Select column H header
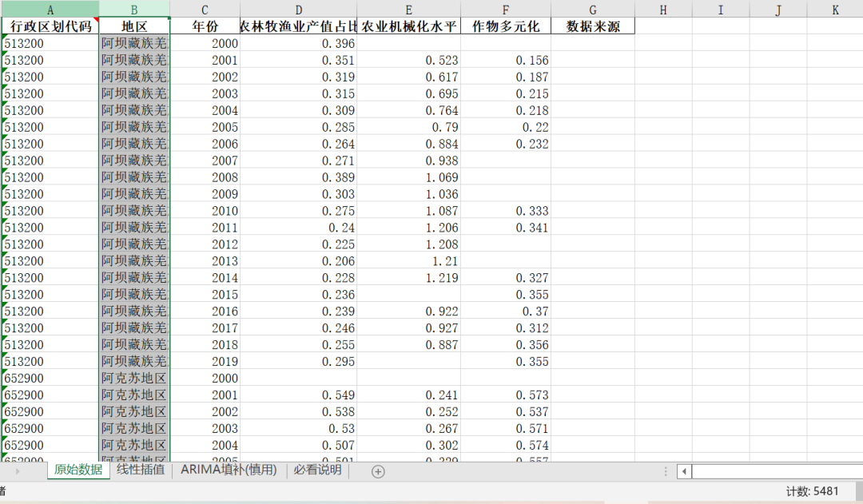The image size is (863, 504). [x=663, y=10]
